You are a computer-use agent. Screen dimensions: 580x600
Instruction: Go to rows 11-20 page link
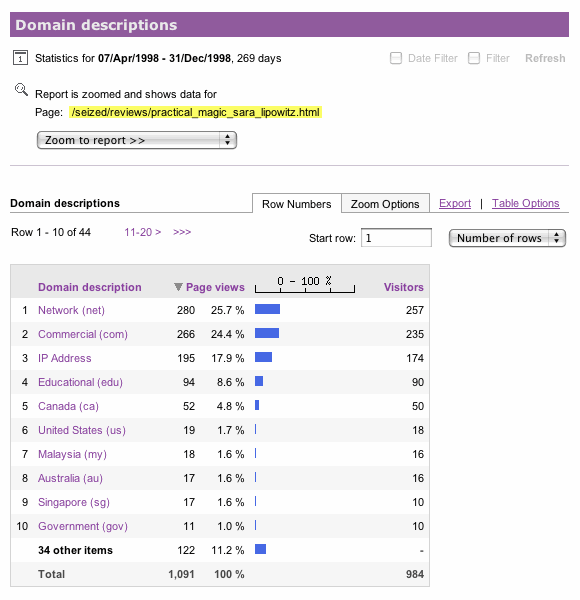pyautogui.click(x=142, y=232)
